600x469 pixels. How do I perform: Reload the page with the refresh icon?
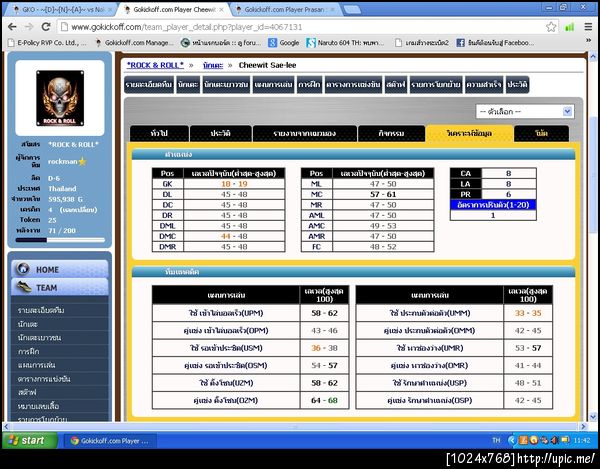(46, 27)
